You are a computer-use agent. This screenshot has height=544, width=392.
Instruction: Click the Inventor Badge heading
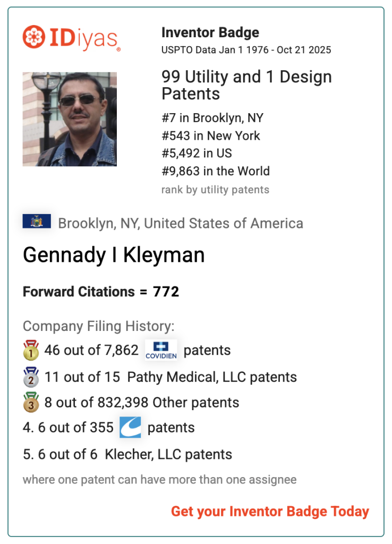(x=210, y=32)
